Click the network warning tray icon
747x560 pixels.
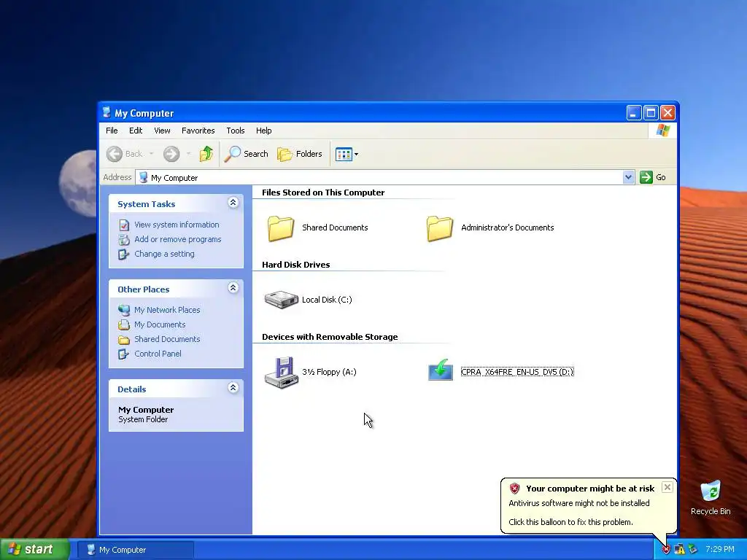coord(679,550)
